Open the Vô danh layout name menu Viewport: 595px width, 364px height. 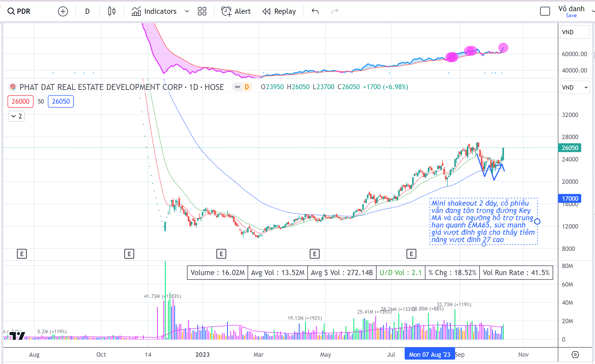pos(571,9)
